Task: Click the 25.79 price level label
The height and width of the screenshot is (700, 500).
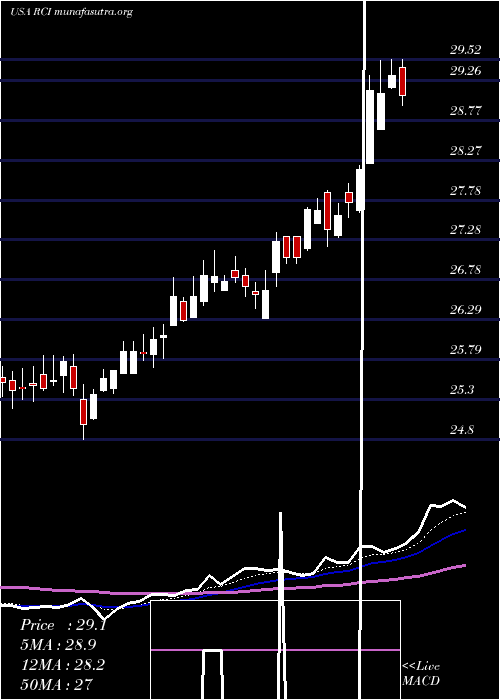Action: pos(466,349)
